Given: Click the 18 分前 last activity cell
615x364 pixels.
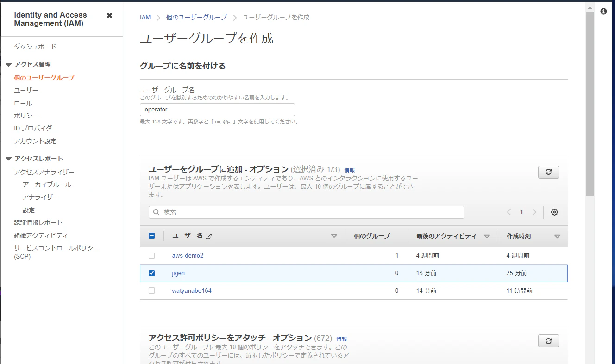Looking at the screenshot, I should pyautogui.click(x=426, y=273).
